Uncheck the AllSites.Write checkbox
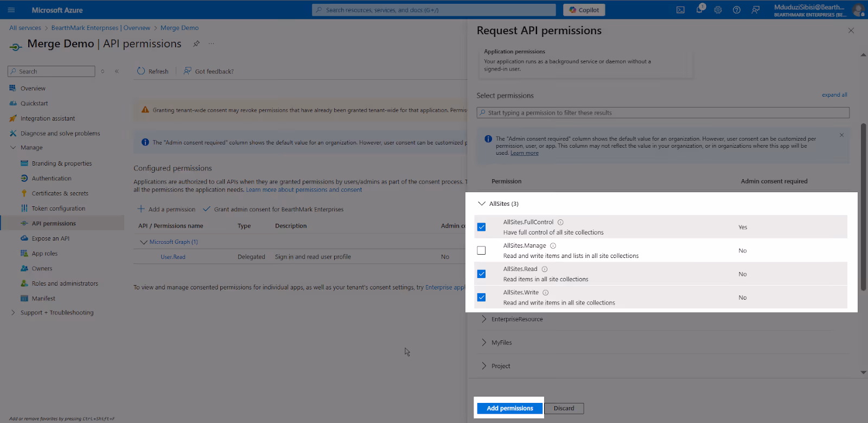The image size is (868, 423). pos(481,297)
